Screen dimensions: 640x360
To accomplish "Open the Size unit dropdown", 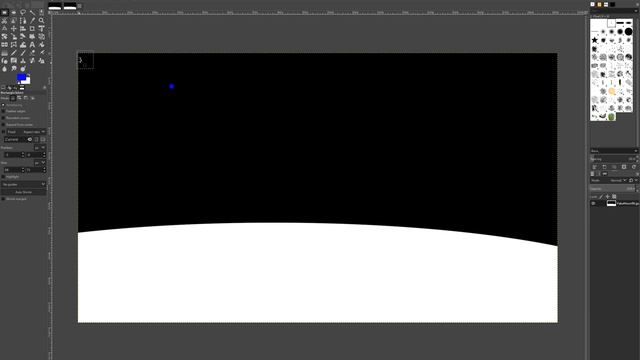I will click(x=40, y=163).
